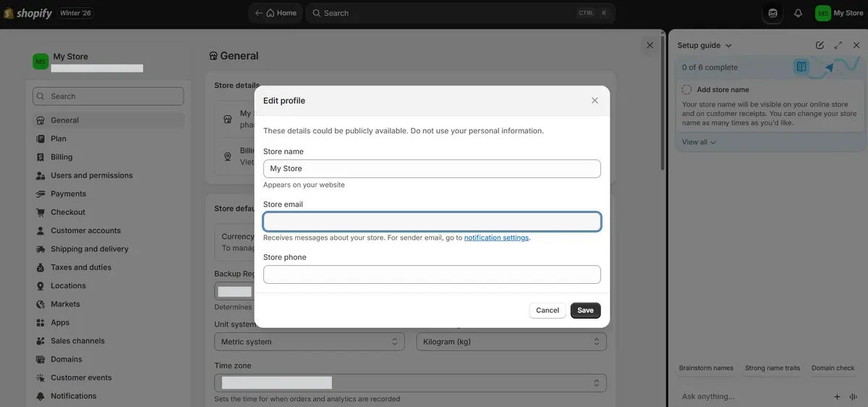Click the Customer accounts icon
Screen dimensions: 868x407
pos(41,230)
